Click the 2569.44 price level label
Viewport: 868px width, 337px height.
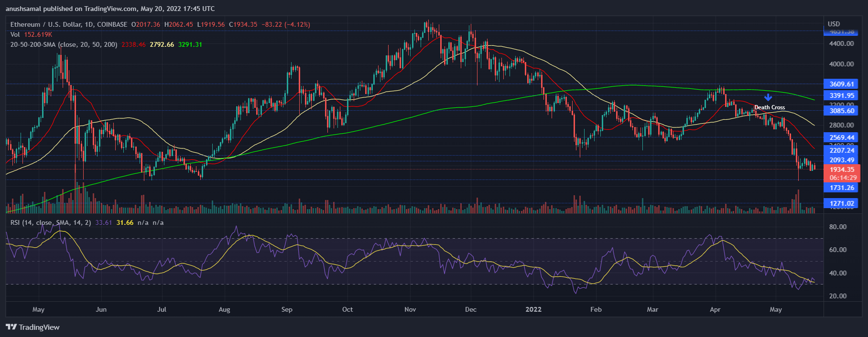pyautogui.click(x=841, y=137)
